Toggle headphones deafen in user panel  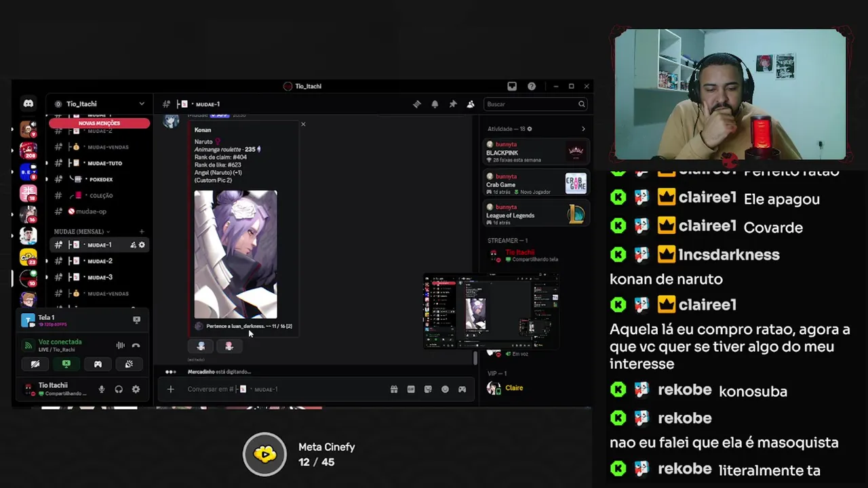tap(119, 389)
